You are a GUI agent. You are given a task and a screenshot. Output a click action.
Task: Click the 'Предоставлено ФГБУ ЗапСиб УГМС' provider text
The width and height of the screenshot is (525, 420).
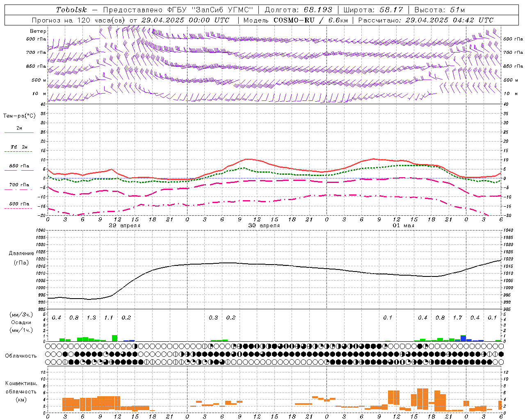(x=178, y=10)
